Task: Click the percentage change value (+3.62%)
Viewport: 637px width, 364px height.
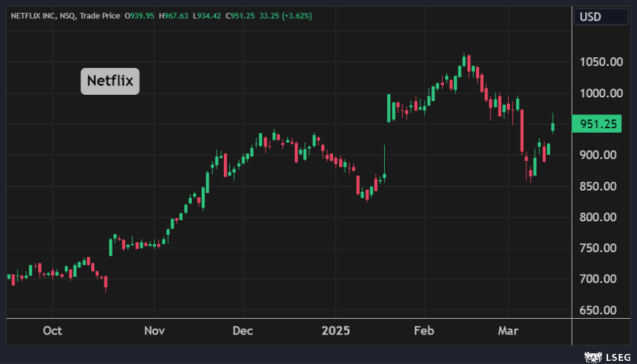Action: click(x=297, y=15)
